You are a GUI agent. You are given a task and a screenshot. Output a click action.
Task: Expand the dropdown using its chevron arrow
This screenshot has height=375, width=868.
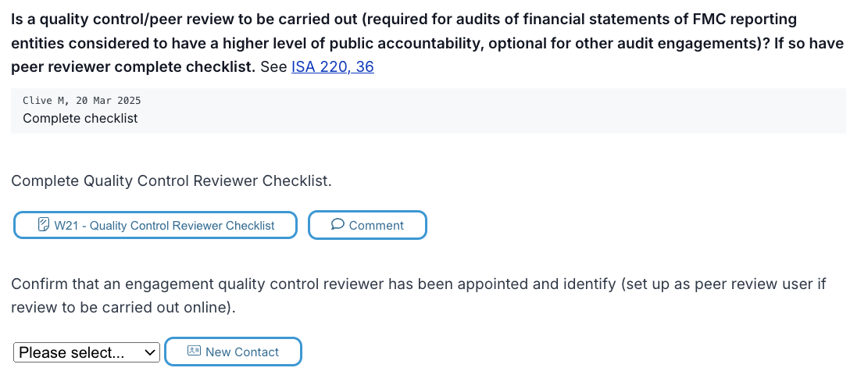tap(149, 352)
